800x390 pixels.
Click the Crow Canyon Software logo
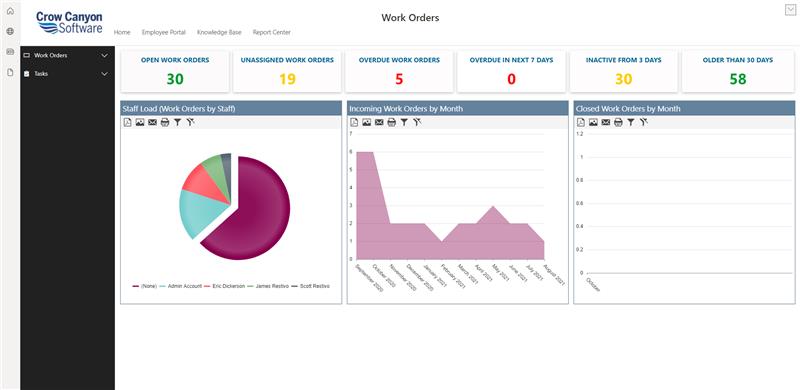69,23
